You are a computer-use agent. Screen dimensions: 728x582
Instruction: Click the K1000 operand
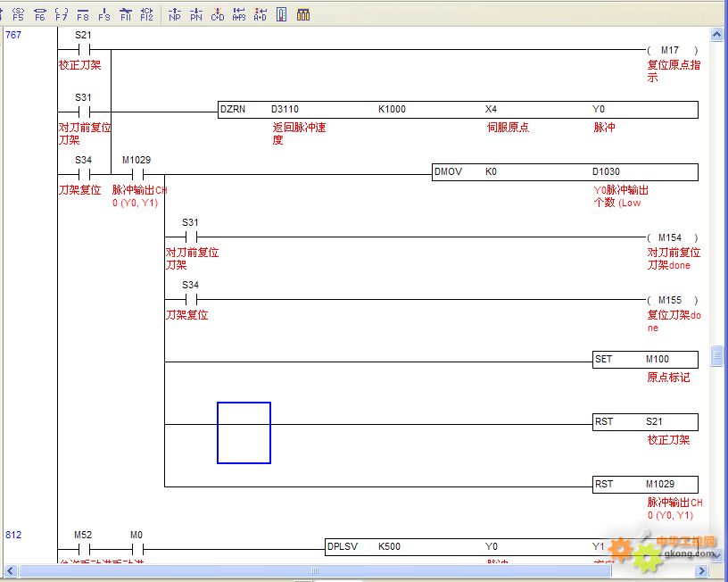click(392, 109)
